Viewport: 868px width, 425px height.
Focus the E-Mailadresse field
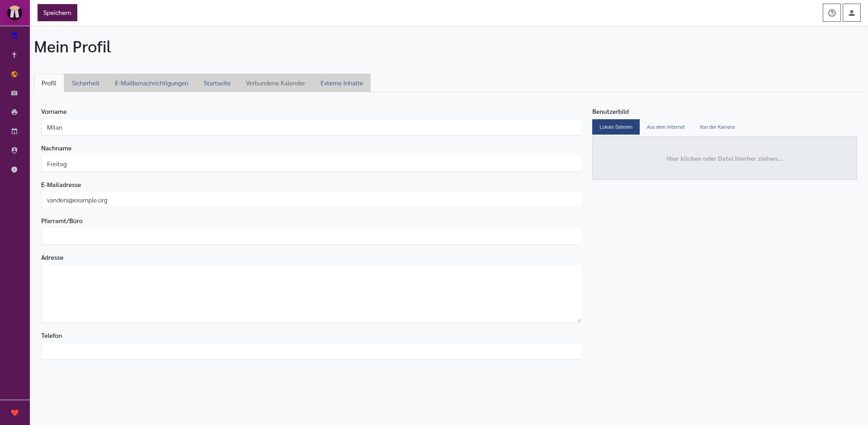point(311,200)
